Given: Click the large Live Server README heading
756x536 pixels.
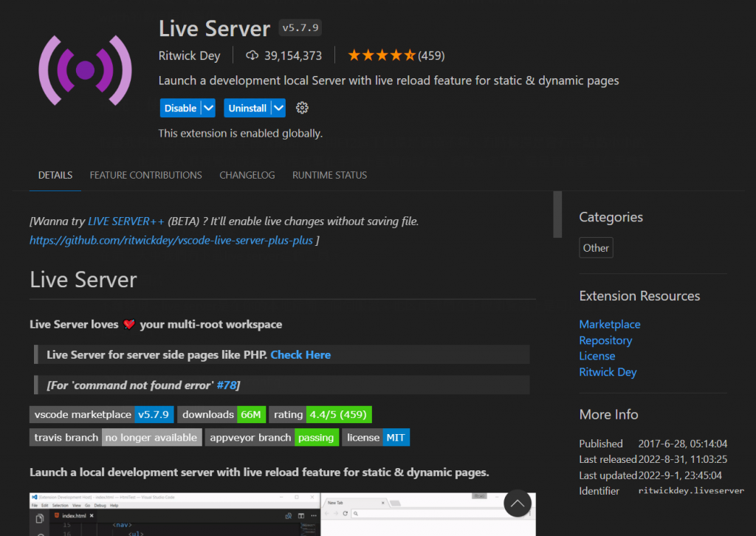Looking at the screenshot, I should pyautogui.click(x=83, y=280).
